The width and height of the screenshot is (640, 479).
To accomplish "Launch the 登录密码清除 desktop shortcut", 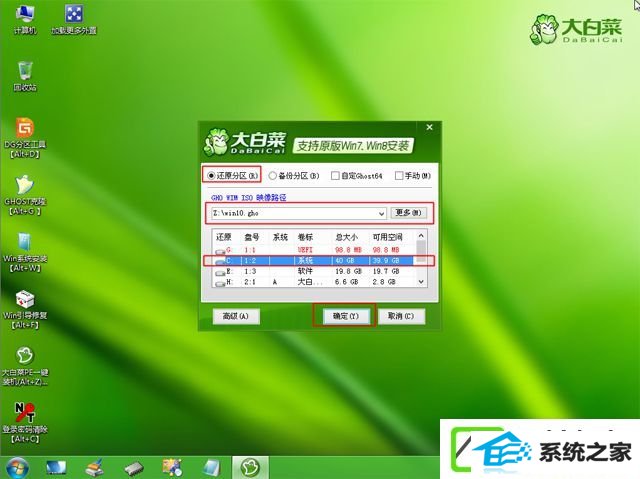I will click(x=25, y=414).
